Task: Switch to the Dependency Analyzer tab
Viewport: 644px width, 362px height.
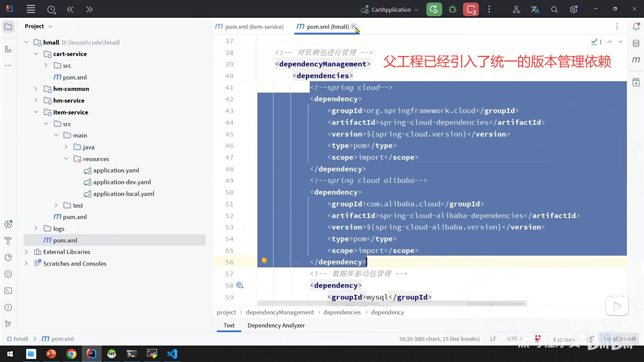Action: (x=276, y=325)
